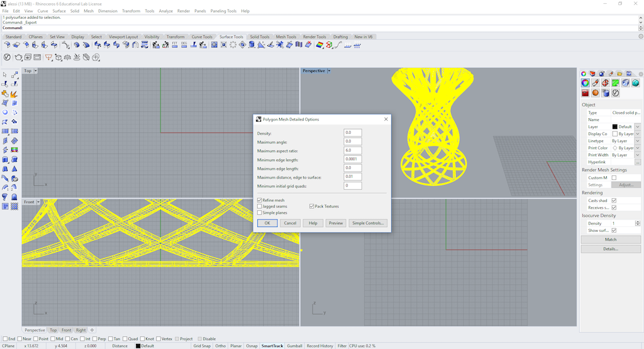Open the Linetype dropdown arrow
This screenshot has width=644, height=349.
pyautogui.click(x=638, y=141)
